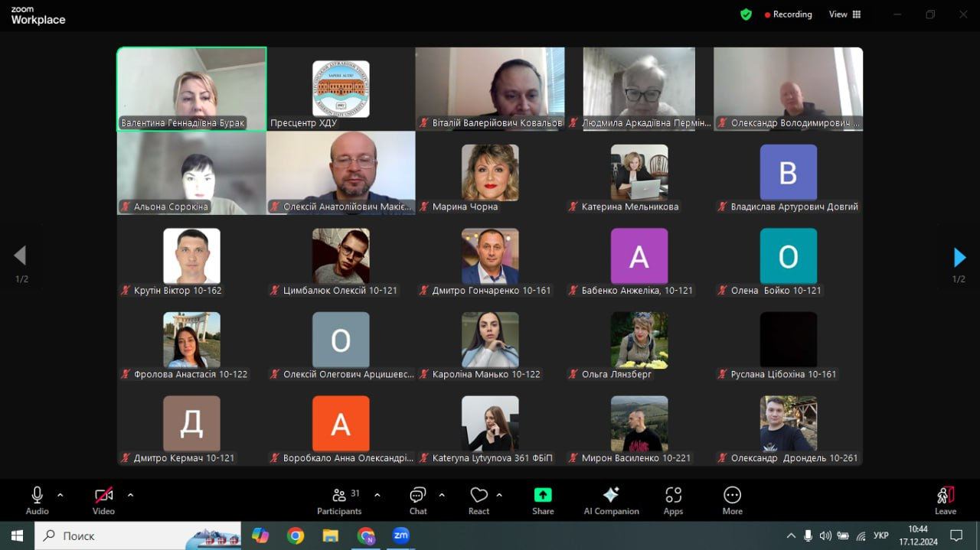Expand the Participants options caret
The width and height of the screenshot is (980, 550).
[x=377, y=495]
